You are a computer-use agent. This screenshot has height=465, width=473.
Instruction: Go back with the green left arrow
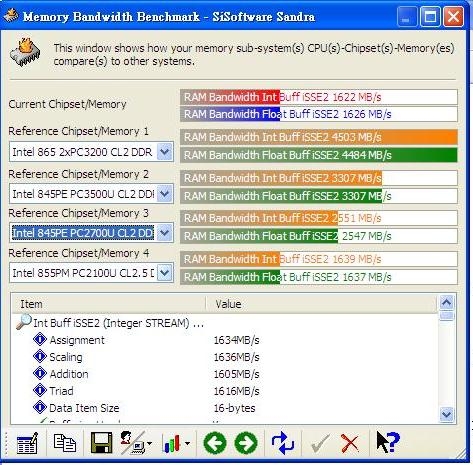(215, 443)
